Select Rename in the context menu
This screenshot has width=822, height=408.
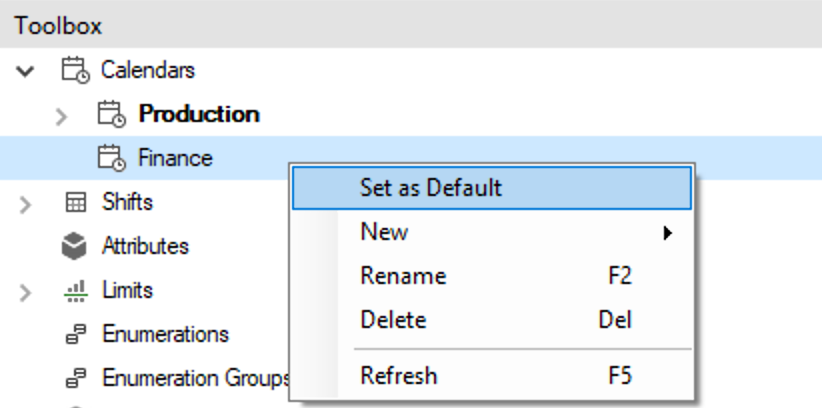pyautogui.click(x=492, y=276)
